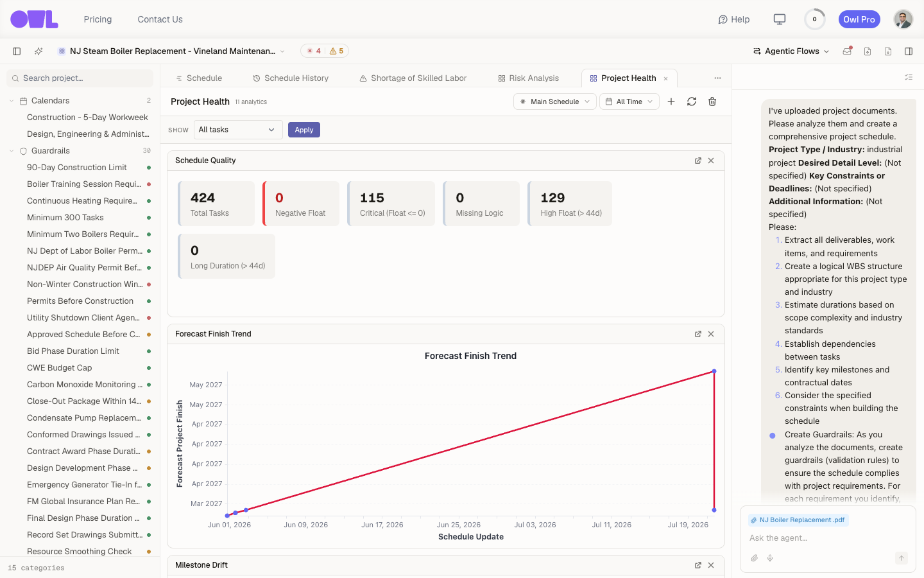Click the microphone voice input icon

click(770, 558)
